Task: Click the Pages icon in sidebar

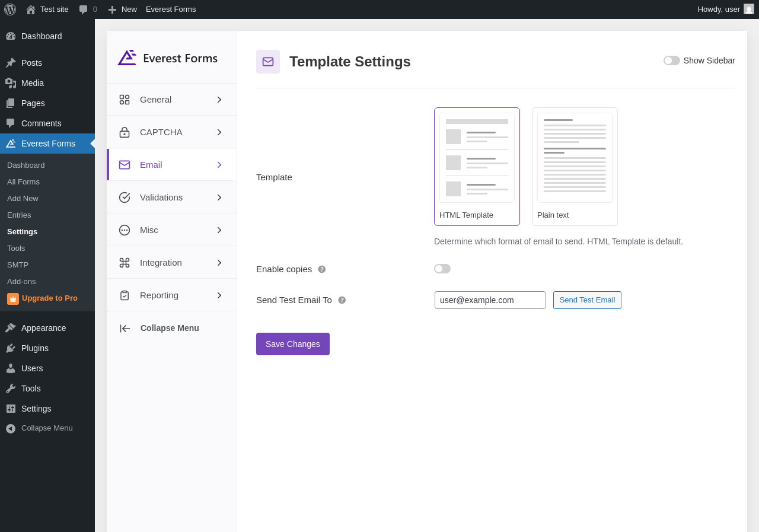Action: (x=11, y=103)
